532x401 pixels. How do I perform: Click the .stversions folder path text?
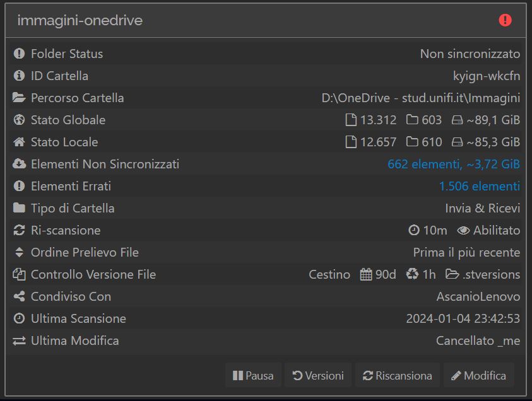coord(491,274)
